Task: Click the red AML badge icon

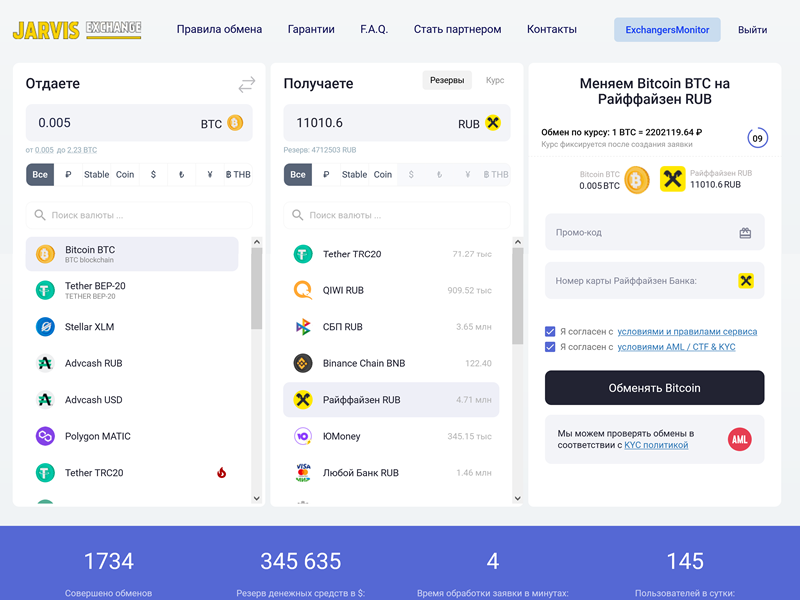Action: click(740, 439)
